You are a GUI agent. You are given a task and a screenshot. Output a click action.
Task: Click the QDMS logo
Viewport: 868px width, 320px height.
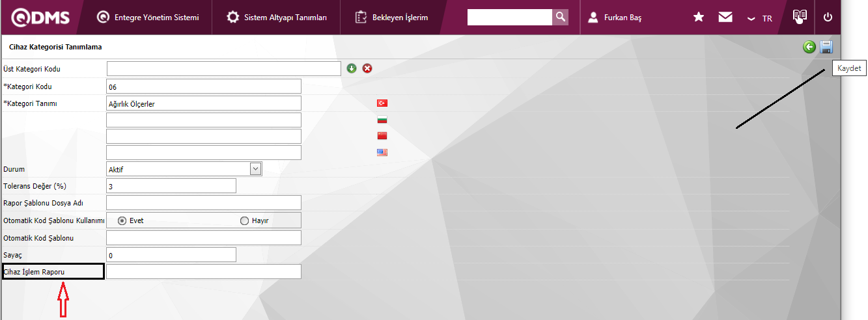point(40,18)
